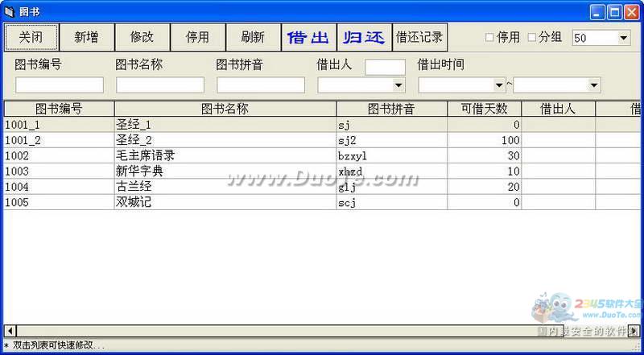644x355 pixels.
Task: Click the 图书拼音 search input field
Action: pos(261,85)
